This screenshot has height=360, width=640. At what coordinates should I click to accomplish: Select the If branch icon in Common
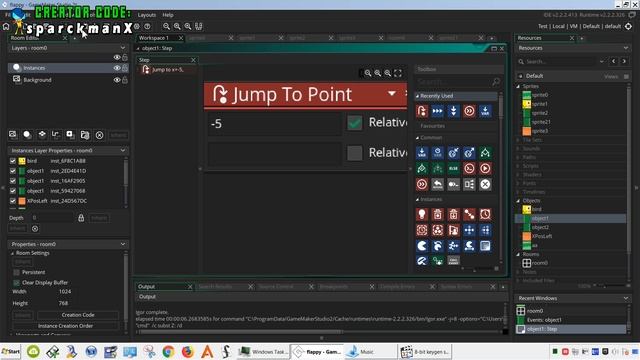pyautogui.click(x=485, y=153)
